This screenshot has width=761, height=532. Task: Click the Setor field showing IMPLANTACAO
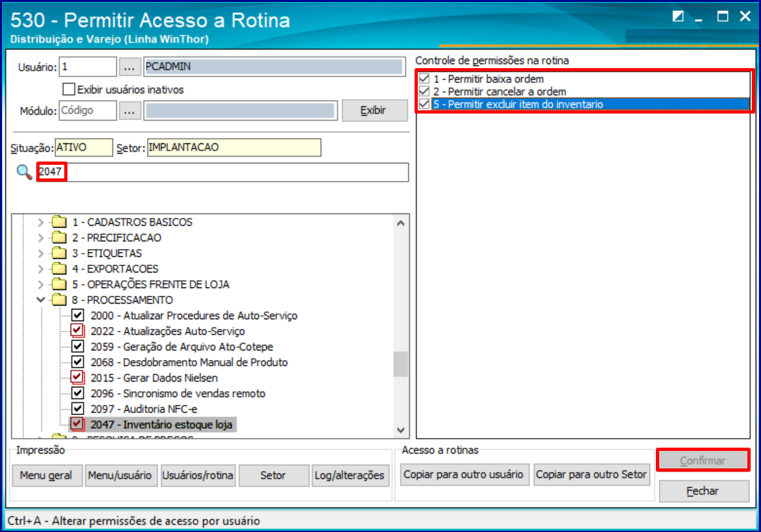pyautogui.click(x=234, y=147)
